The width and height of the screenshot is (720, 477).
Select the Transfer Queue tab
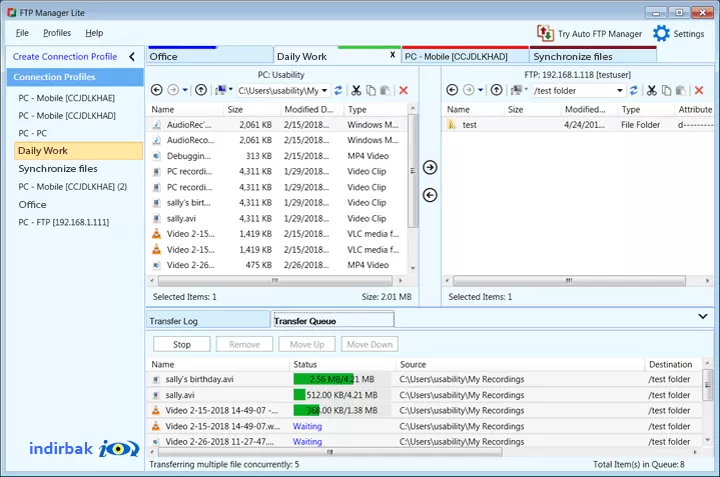(x=333, y=320)
